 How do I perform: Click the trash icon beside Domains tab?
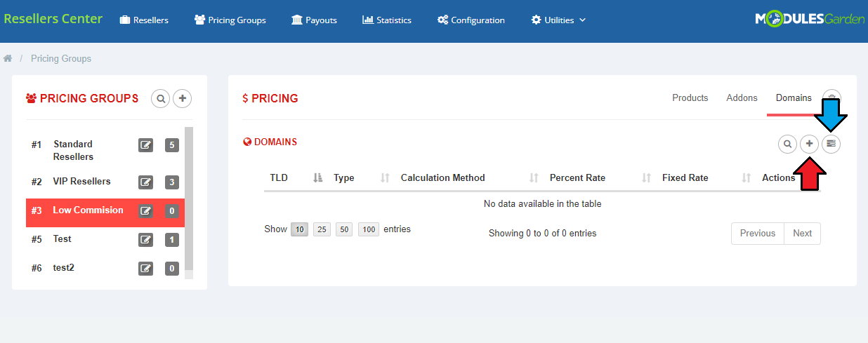click(831, 99)
